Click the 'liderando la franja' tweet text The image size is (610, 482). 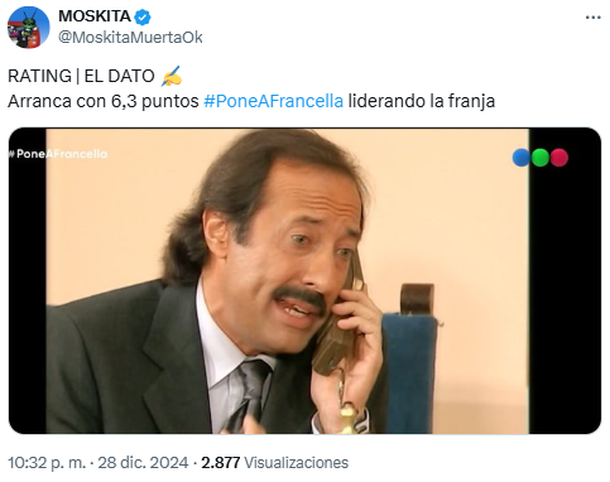click(x=421, y=101)
